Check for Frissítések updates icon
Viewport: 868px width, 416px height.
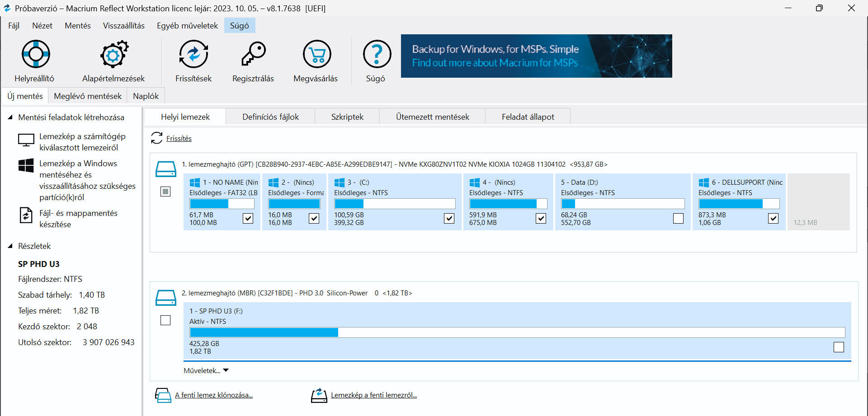tap(193, 54)
